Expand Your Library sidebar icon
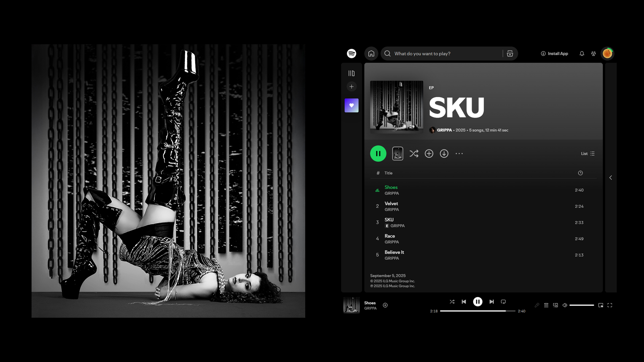The image size is (644, 362). [x=352, y=73]
